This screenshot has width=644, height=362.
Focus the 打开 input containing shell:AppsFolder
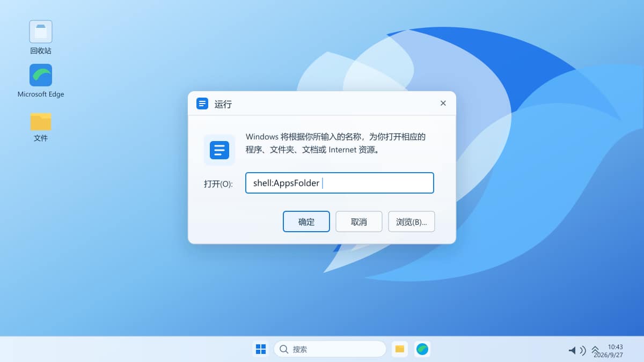coord(340,183)
